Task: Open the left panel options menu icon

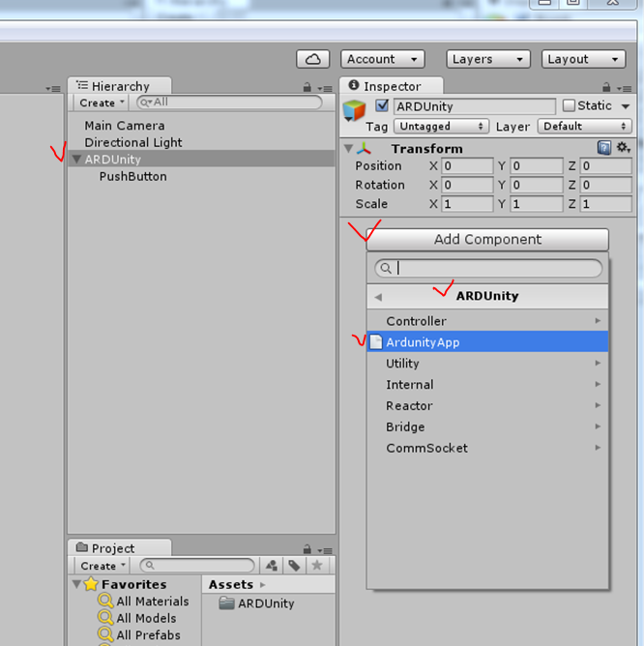Action: [x=53, y=89]
